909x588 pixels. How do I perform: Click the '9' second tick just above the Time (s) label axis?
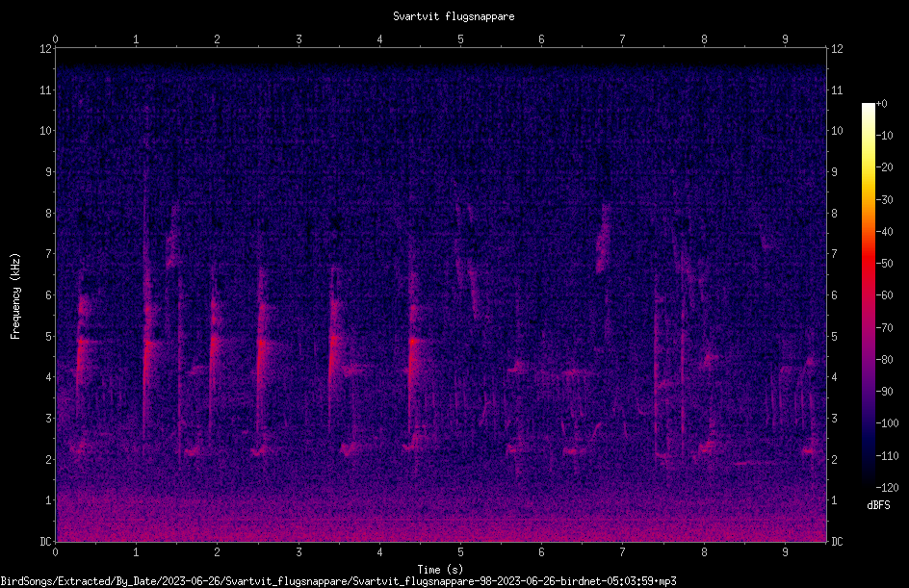[785, 552]
